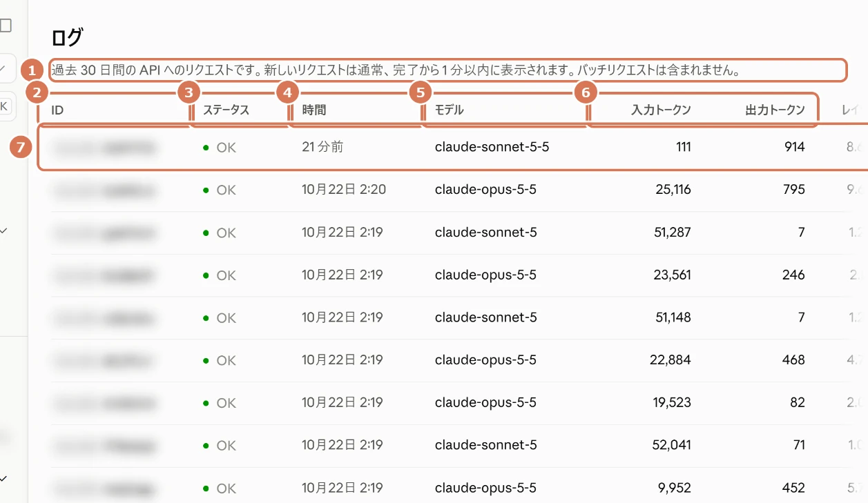Screen dimensions: 868x503
Task: Click claude-sonnet-5 in the 52,041 input tokens row
Action: click(486, 445)
